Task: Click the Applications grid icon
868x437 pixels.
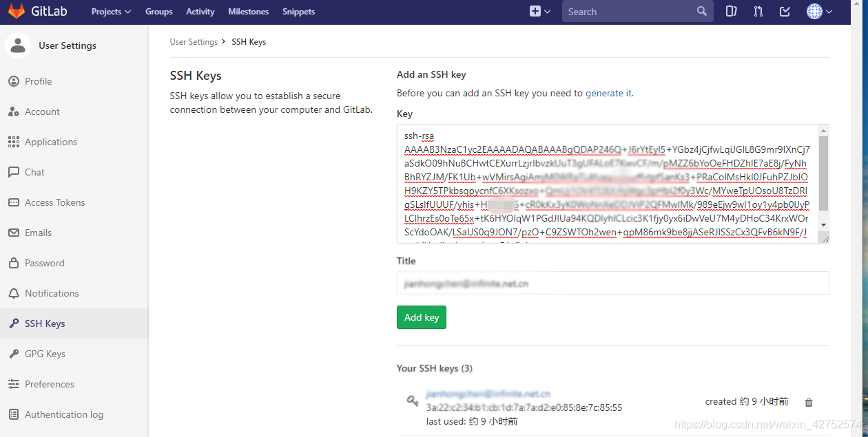Action: coord(14,142)
